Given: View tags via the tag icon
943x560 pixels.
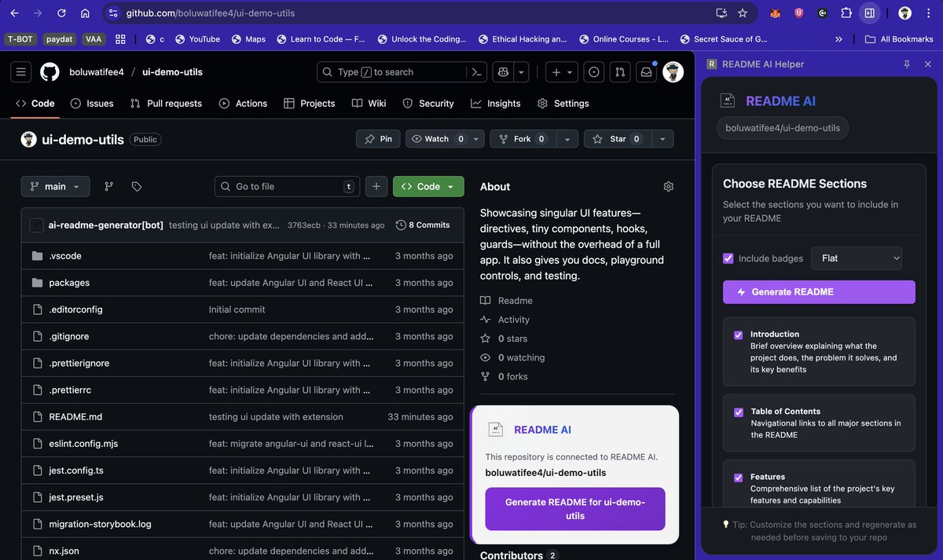Looking at the screenshot, I should pyautogui.click(x=137, y=186).
